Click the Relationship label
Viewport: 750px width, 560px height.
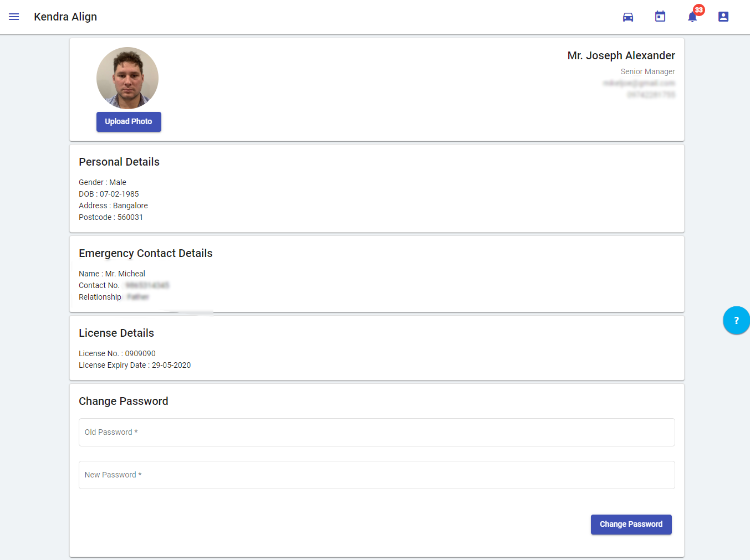pos(100,297)
